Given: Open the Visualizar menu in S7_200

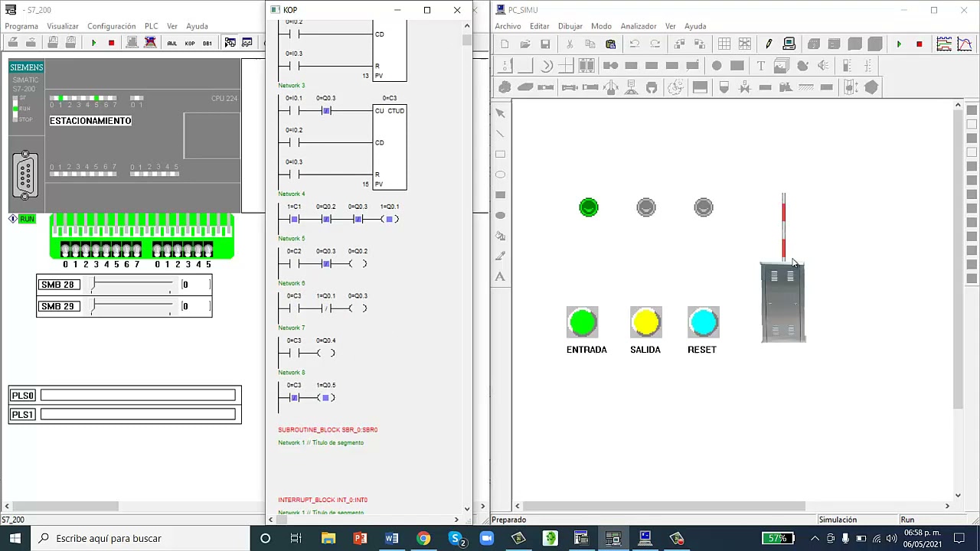Looking at the screenshot, I should (x=63, y=26).
